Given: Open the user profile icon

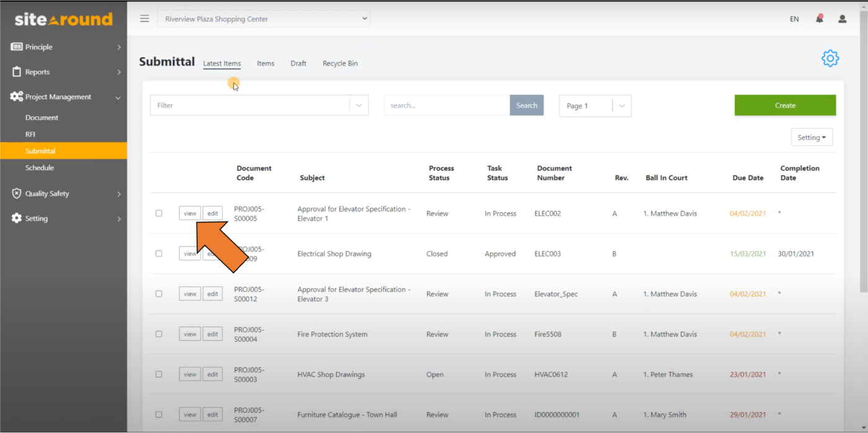Looking at the screenshot, I should [842, 19].
